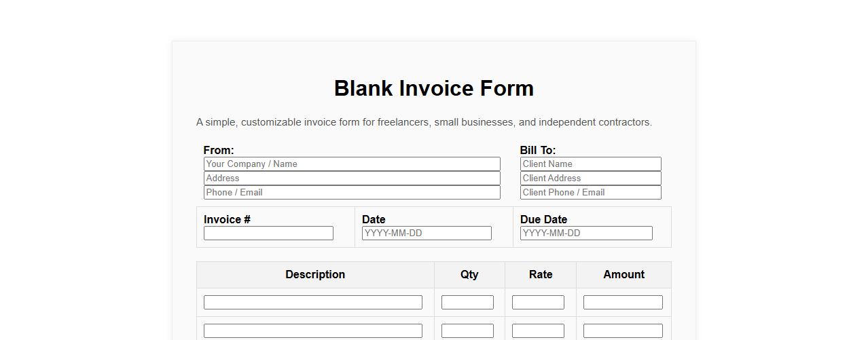Screen dimensions: 868x340
Task: Select second row Qty input
Action: [x=467, y=330]
